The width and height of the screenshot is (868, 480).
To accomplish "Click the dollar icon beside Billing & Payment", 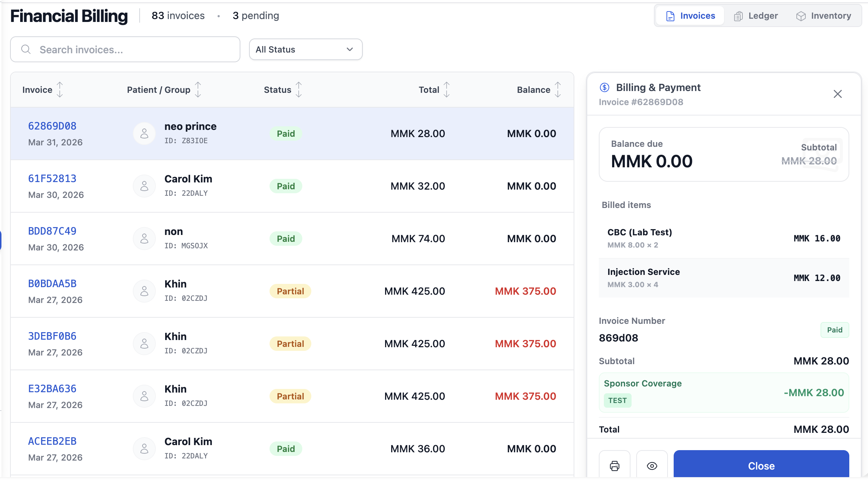I will (605, 87).
